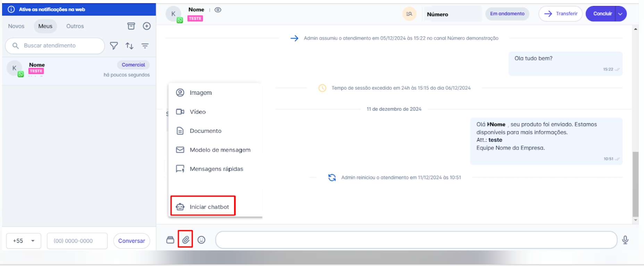Click the paperclip attachment icon

[x=185, y=240]
